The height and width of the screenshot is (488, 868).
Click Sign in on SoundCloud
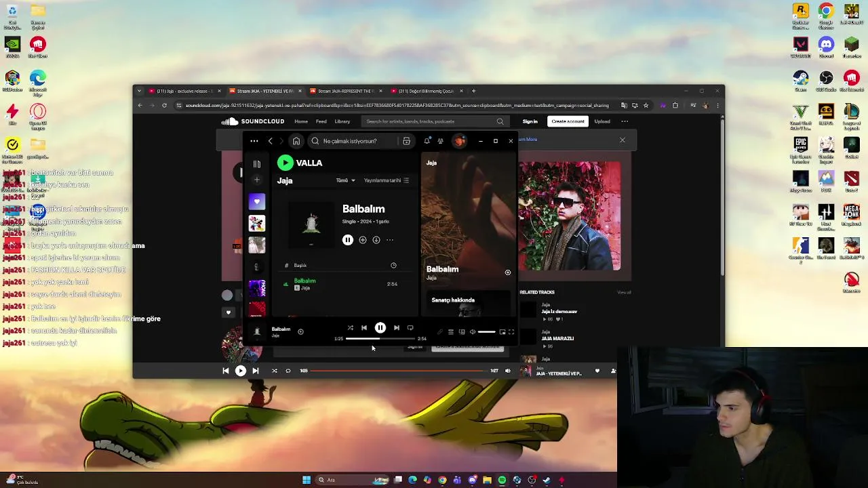pos(530,121)
